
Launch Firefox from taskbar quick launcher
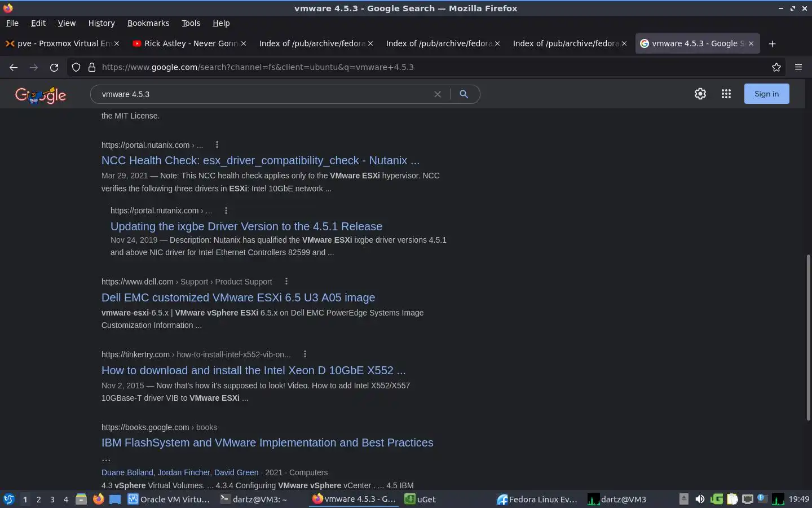98,499
